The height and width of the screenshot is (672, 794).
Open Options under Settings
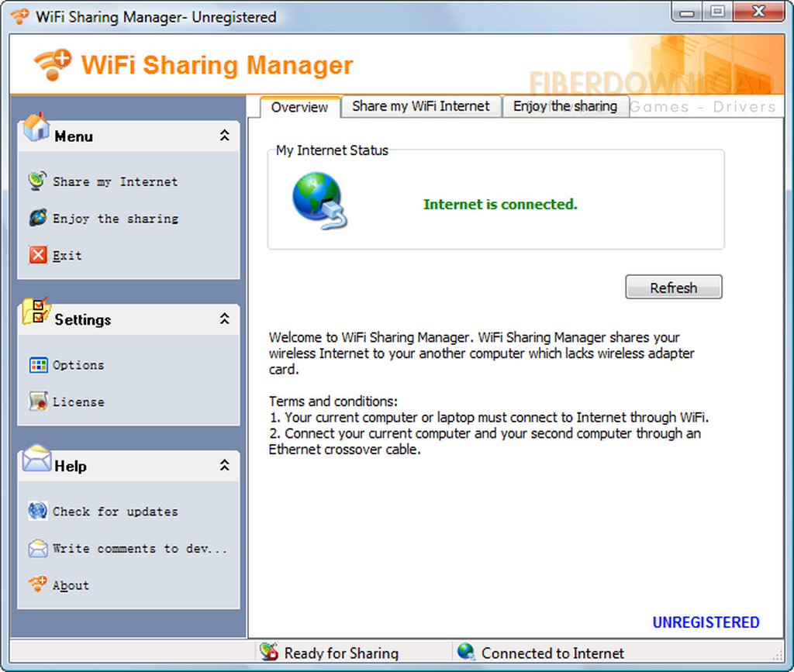(x=78, y=365)
